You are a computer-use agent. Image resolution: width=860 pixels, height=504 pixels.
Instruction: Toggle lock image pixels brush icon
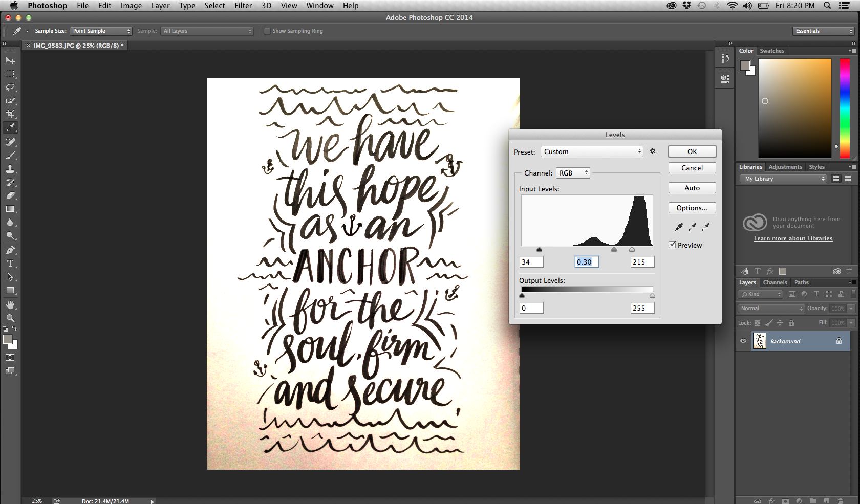[x=768, y=323]
